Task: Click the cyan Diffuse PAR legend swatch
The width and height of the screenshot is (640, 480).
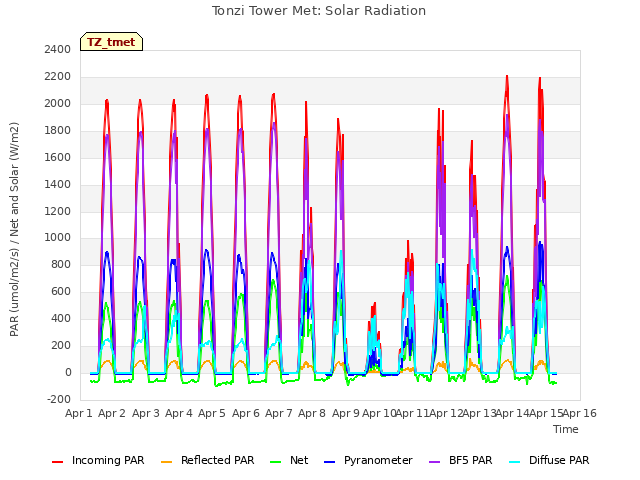Action: click(515, 462)
